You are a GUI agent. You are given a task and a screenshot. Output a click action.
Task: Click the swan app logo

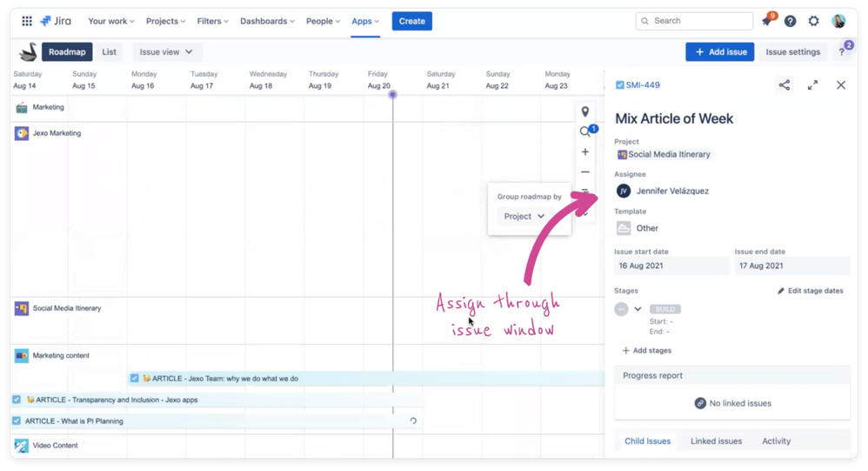click(x=28, y=52)
